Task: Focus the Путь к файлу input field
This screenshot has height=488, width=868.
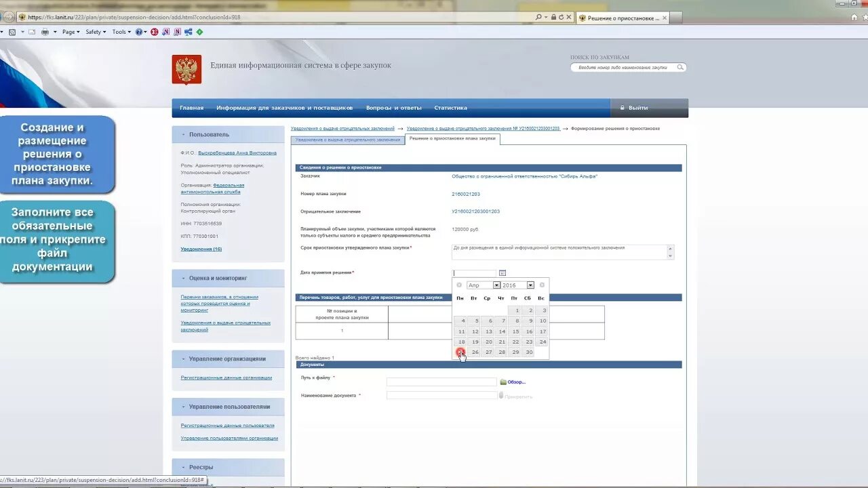Action: click(x=441, y=382)
